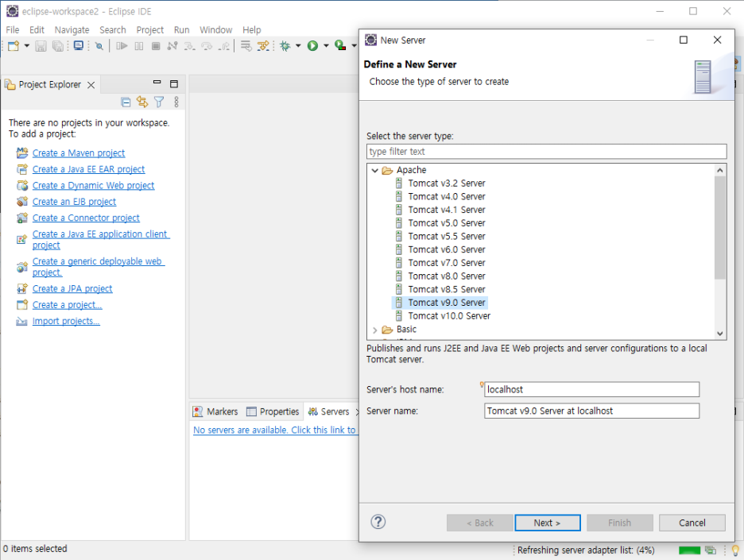Click the Save toolbar icon

point(41,46)
